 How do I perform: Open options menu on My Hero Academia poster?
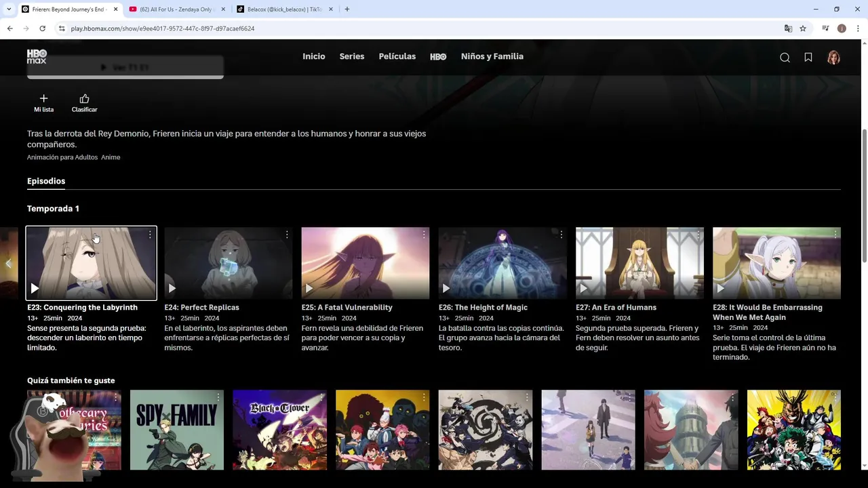point(835,397)
